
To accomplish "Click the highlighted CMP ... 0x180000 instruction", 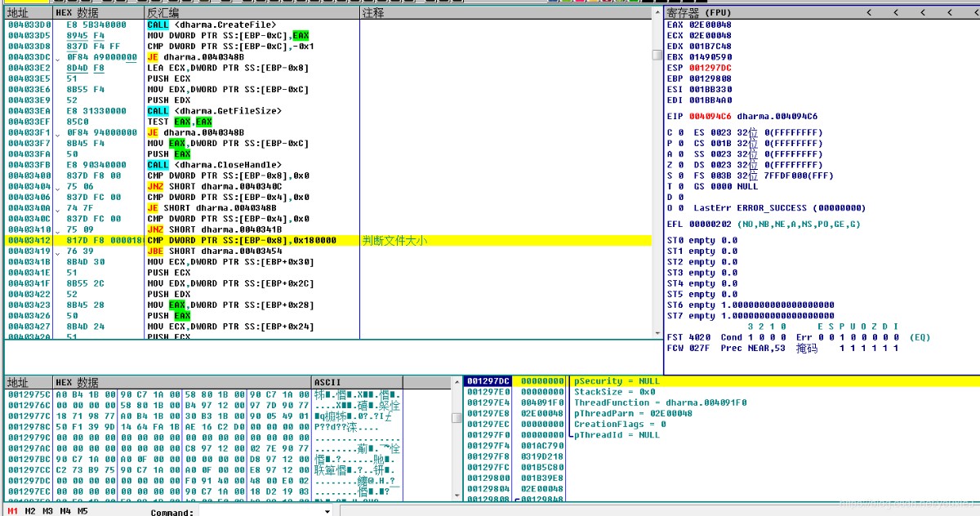I will [241, 241].
